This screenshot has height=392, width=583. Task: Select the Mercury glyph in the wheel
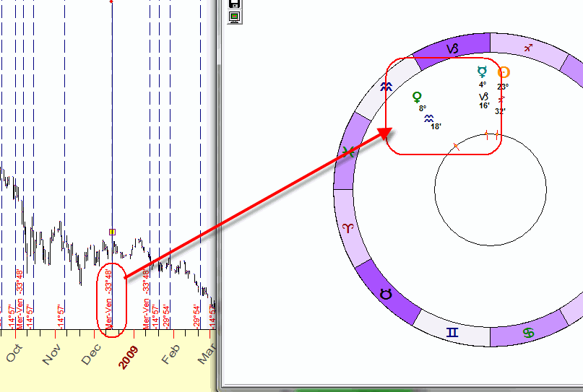coord(483,71)
